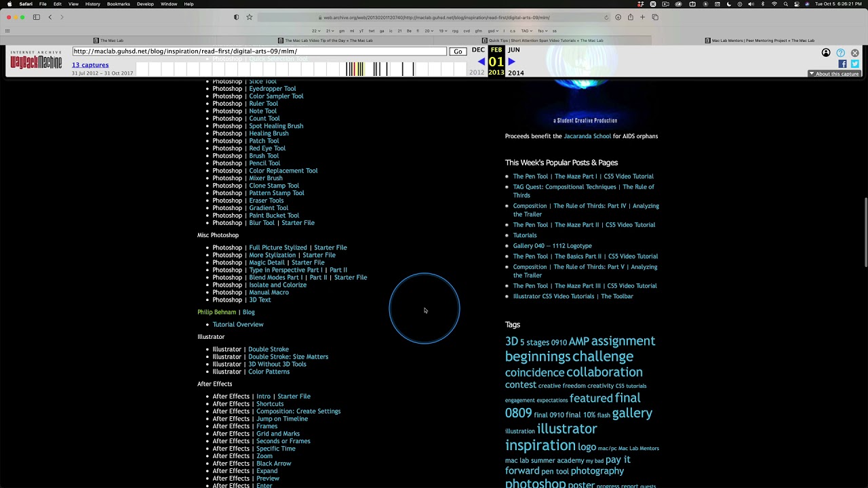Close the Wayback toolbar with X icon

coord(855,53)
